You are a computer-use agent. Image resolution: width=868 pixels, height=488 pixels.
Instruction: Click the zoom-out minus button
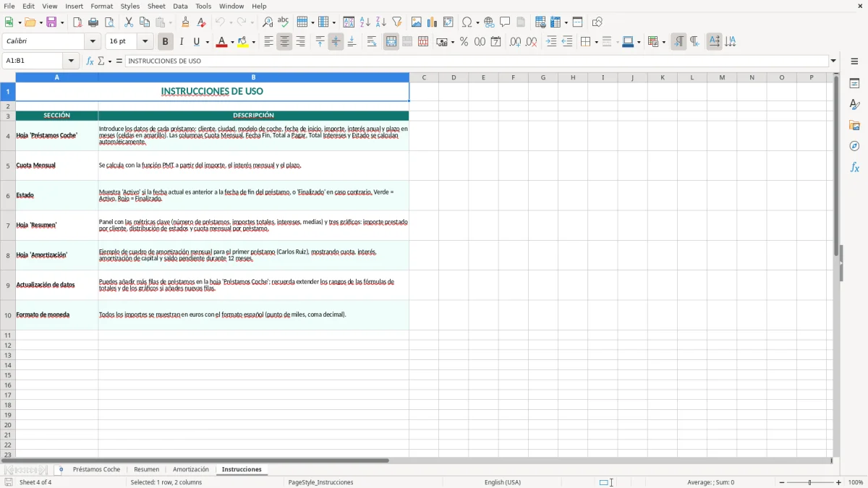782,482
